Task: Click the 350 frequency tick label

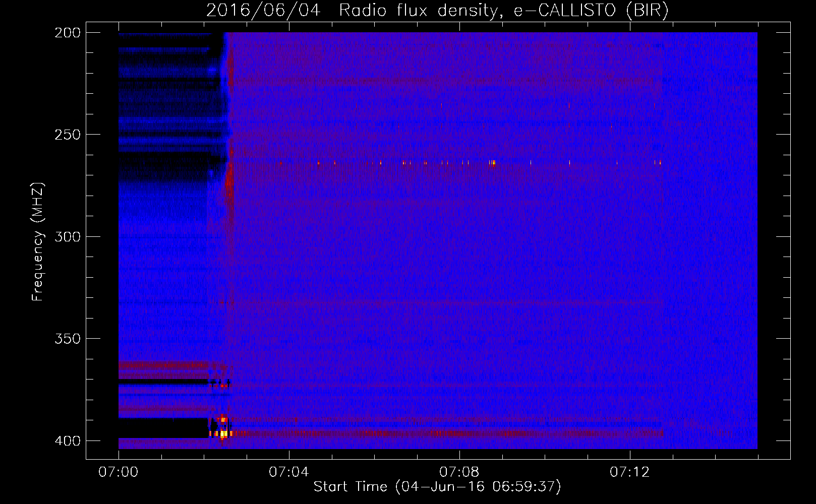Action: tap(68, 339)
